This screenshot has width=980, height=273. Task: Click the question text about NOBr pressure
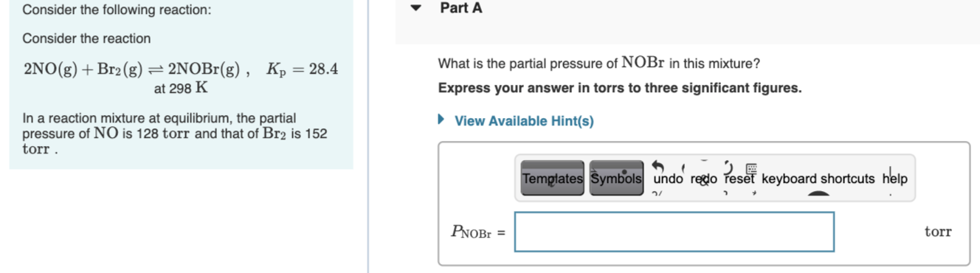coord(598,63)
